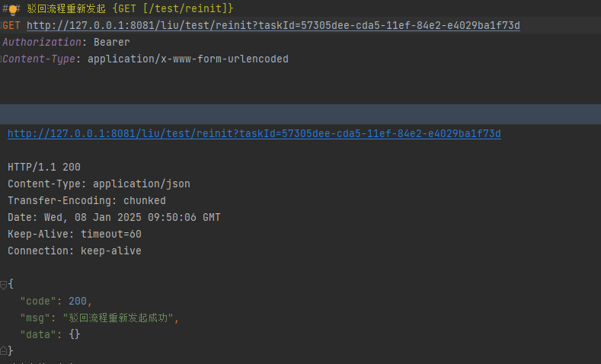Screen dimensions: 601x364
Task: Click the Transfer-Encoding chunked line
Action: (x=87, y=201)
